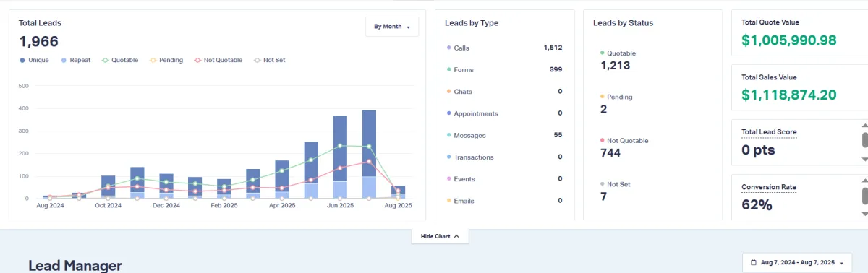Screen dimensions: 868x273
Task: Click the Events lead type row
Action: coord(505,178)
